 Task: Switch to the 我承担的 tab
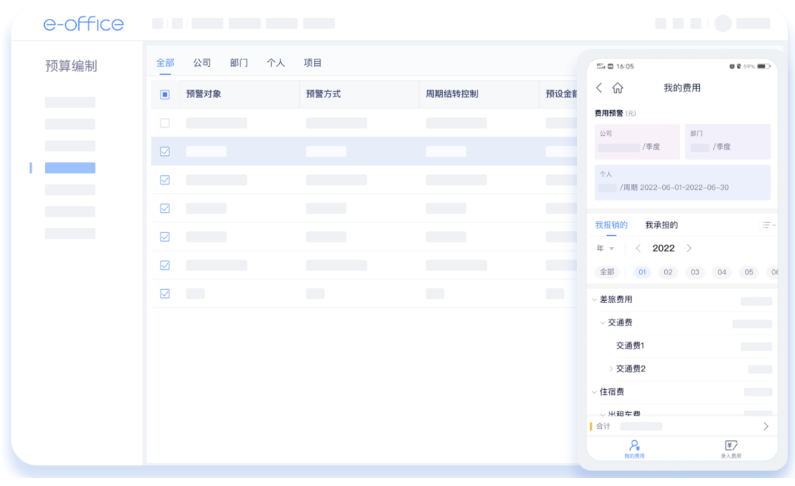[661, 225]
